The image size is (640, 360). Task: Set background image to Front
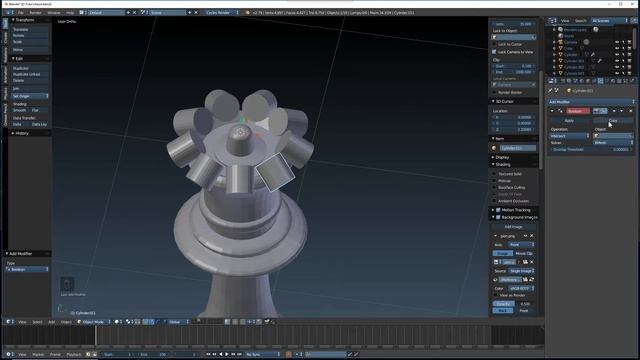(524, 311)
